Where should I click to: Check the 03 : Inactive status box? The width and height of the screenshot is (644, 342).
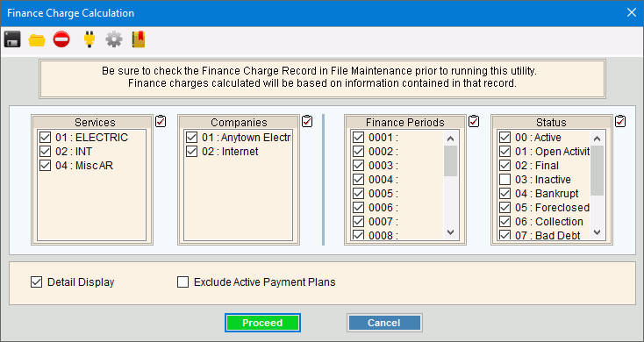tap(504, 180)
